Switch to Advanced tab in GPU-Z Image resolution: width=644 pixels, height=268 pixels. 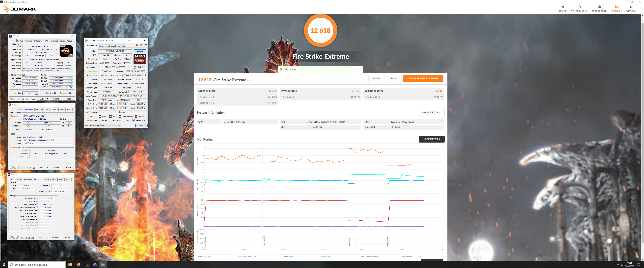[x=112, y=46]
